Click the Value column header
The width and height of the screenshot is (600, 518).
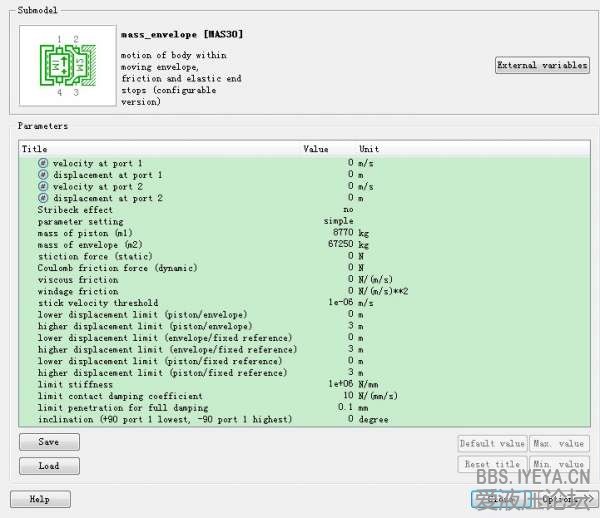coord(315,149)
